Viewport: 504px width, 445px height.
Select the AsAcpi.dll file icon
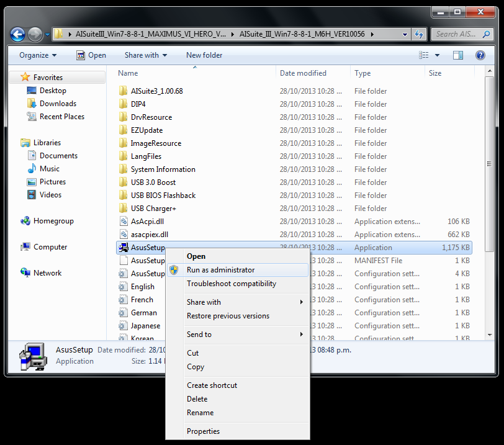(x=123, y=222)
